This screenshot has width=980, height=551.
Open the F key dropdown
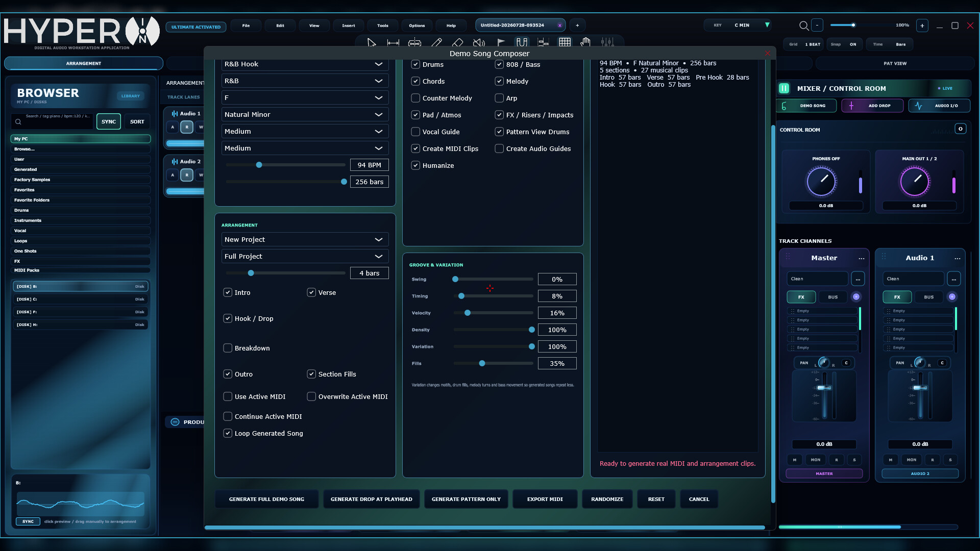pyautogui.click(x=305, y=97)
